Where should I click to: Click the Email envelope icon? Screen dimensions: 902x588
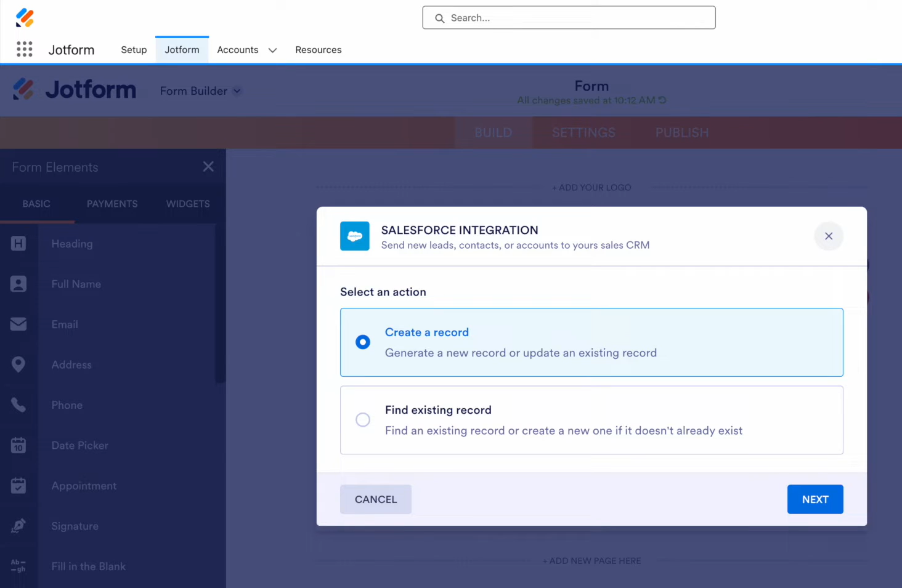click(x=18, y=324)
